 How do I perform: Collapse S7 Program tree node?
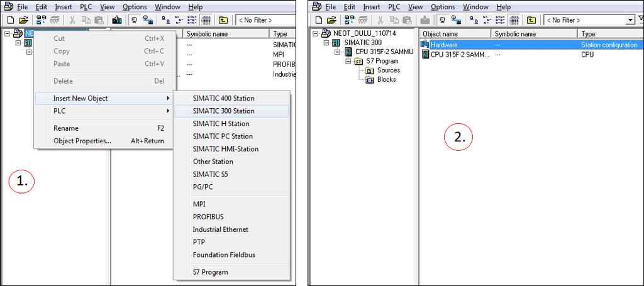point(348,61)
